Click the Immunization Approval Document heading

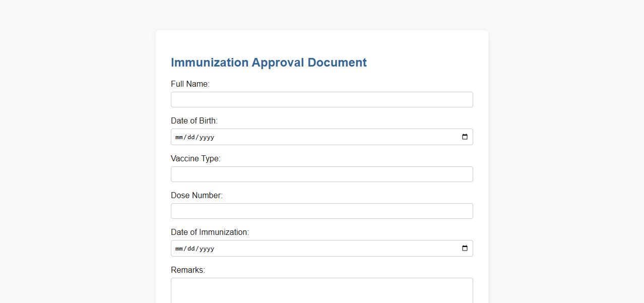[x=269, y=63]
